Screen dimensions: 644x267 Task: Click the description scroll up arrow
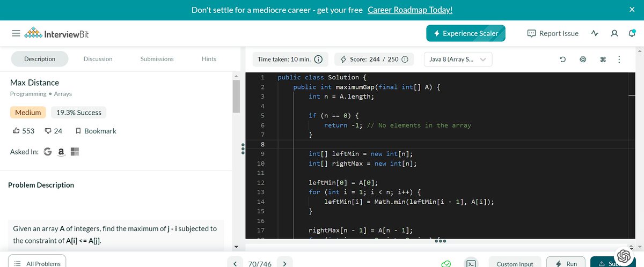tap(236, 76)
